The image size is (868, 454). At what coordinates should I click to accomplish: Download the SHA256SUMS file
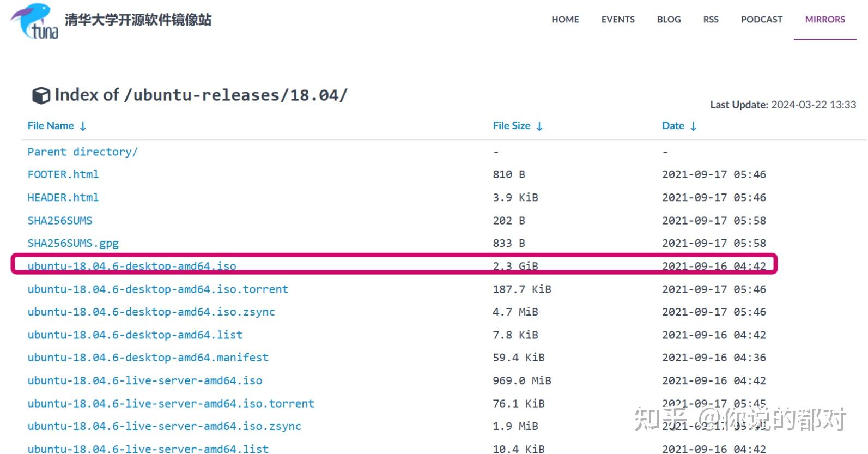point(60,221)
